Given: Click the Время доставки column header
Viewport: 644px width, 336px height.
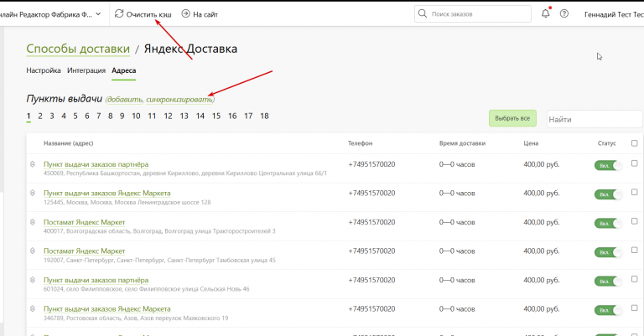Looking at the screenshot, I should [463, 143].
